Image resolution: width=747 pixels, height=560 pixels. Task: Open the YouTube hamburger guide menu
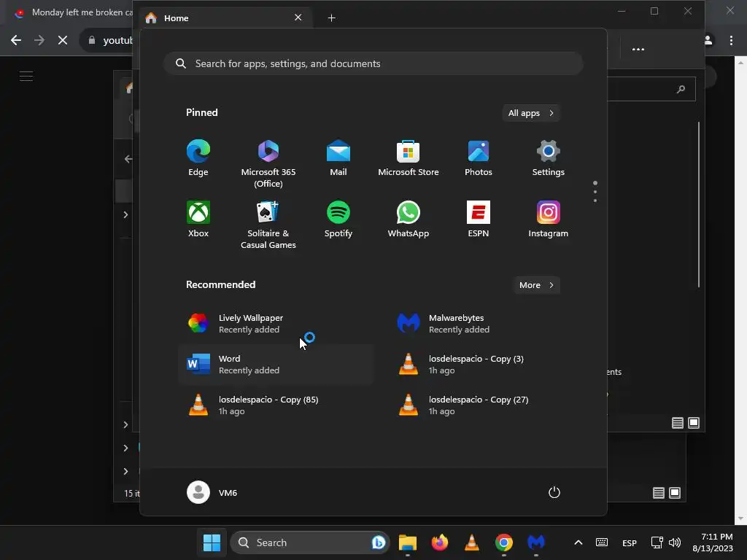click(26, 76)
